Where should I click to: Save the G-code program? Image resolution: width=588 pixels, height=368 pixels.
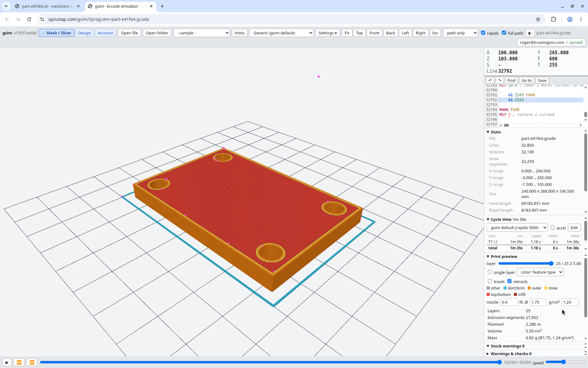tap(542, 80)
